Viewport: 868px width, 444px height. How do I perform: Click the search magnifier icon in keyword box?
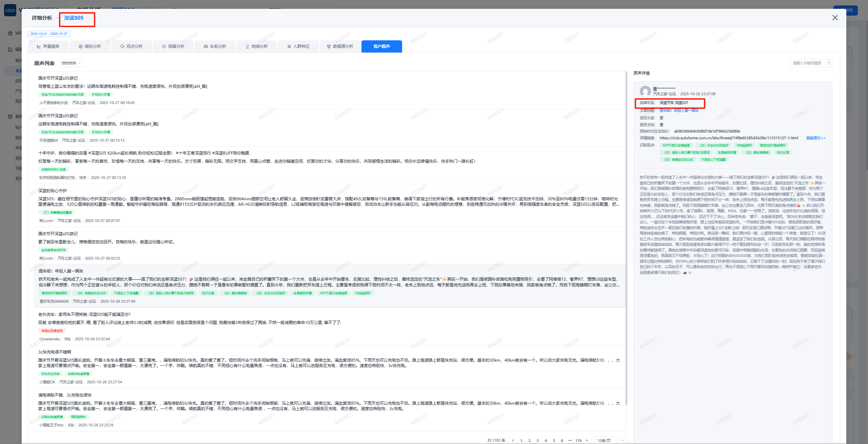[829, 63]
